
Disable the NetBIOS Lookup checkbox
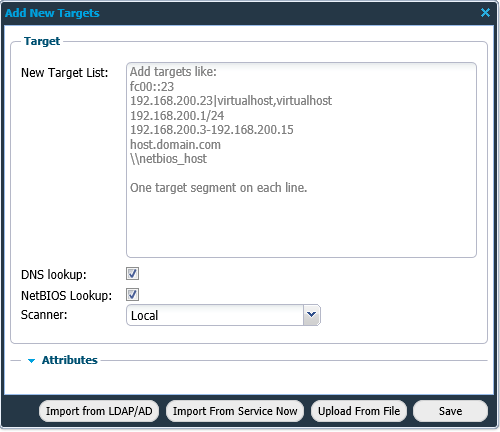(x=132, y=295)
